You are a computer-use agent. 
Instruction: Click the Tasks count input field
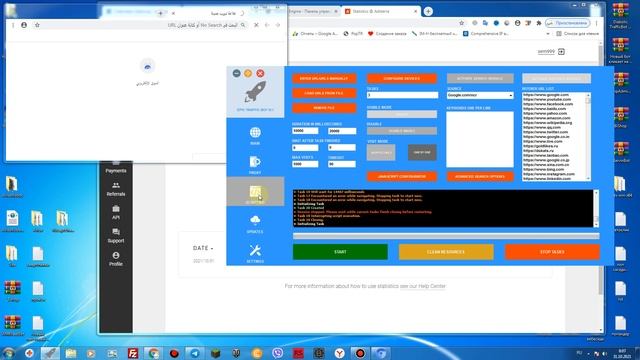(402, 95)
